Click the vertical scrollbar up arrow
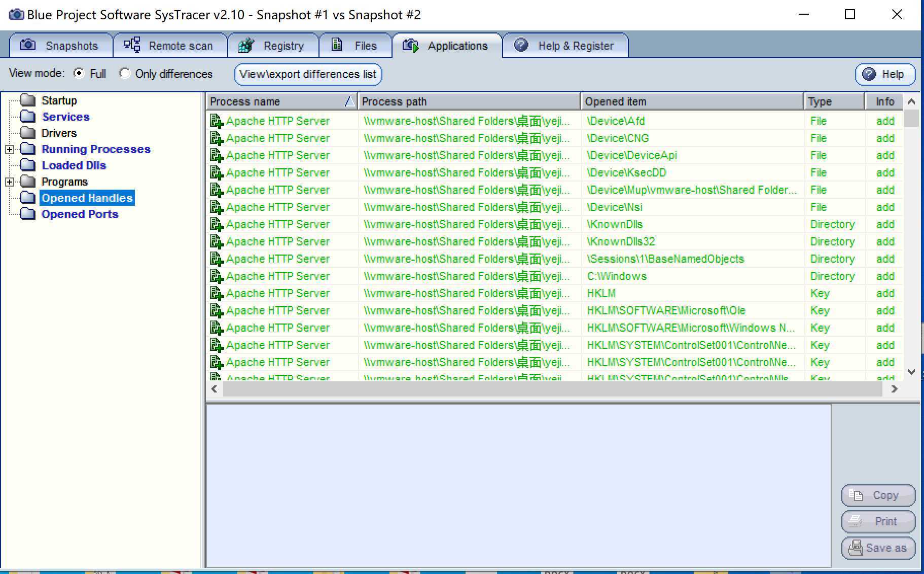 (911, 101)
